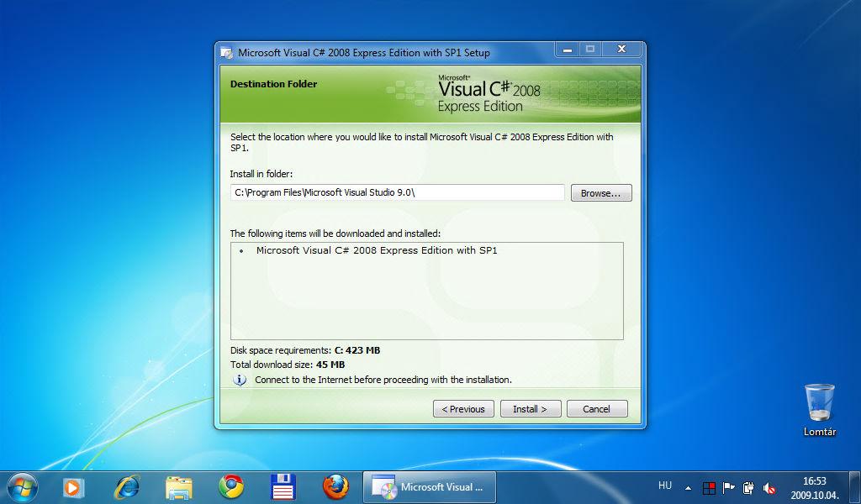The height and width of the screenshot is (504, 861).
Task: Click the power plug tray icon
Action: pyautogui.click(x=748, y=487)
